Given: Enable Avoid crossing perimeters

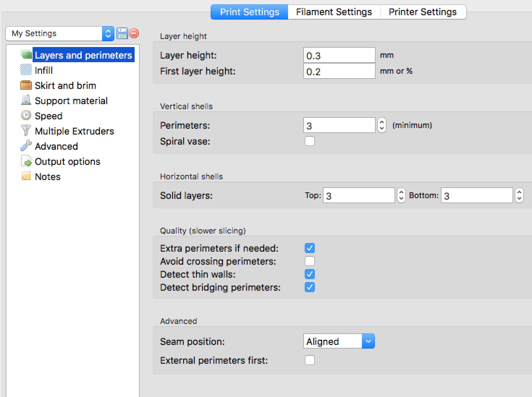Looking at the screenshot, I should pos(310,261).
